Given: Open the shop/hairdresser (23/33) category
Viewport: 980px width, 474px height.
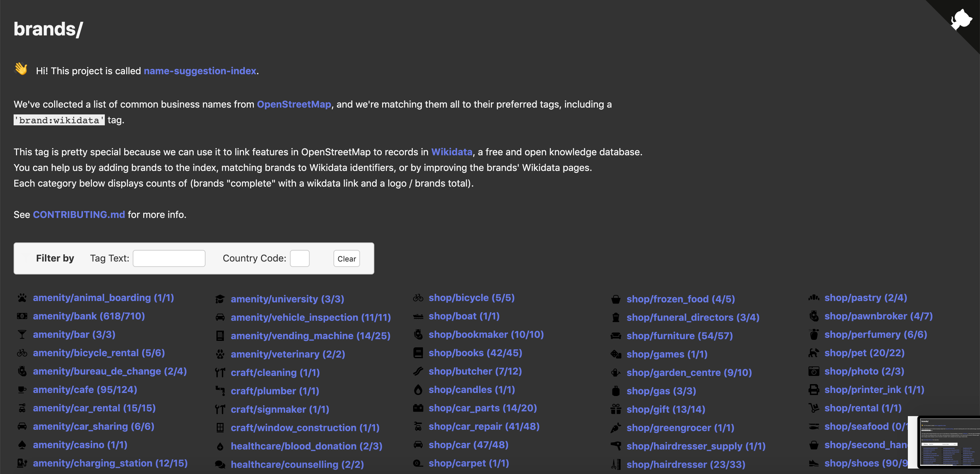Looking at the screenshot, I should pyautogui.click(x=686, y=465).
